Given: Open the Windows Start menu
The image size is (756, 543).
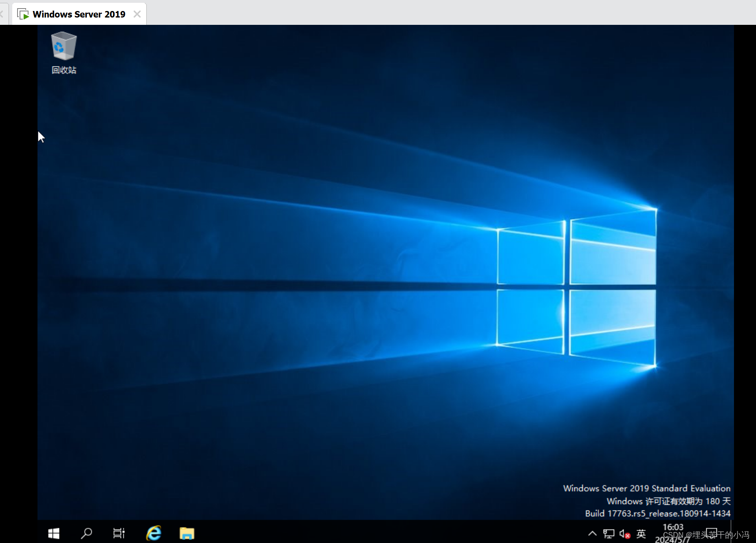Looking at the screenshot, I should coord(54,533).
